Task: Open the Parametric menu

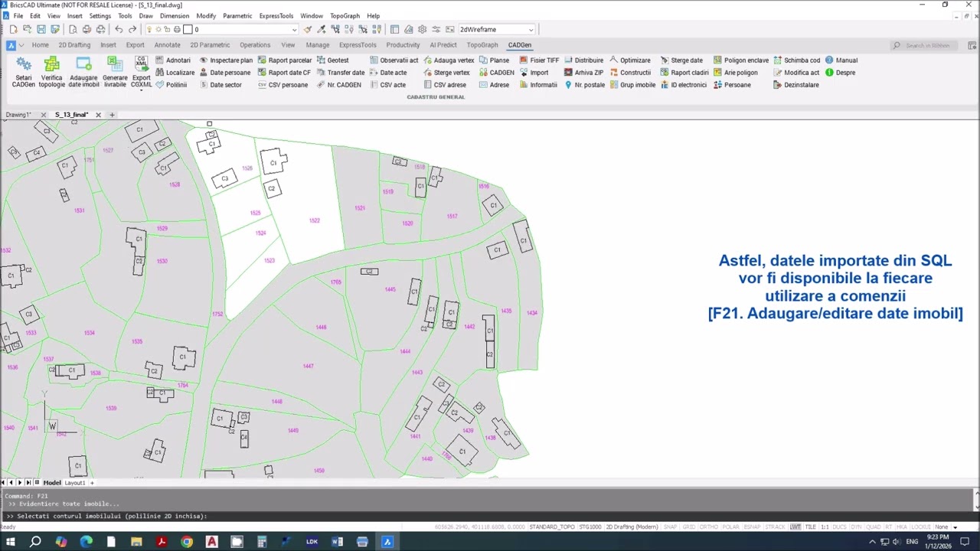Action: tap(237, 16)
